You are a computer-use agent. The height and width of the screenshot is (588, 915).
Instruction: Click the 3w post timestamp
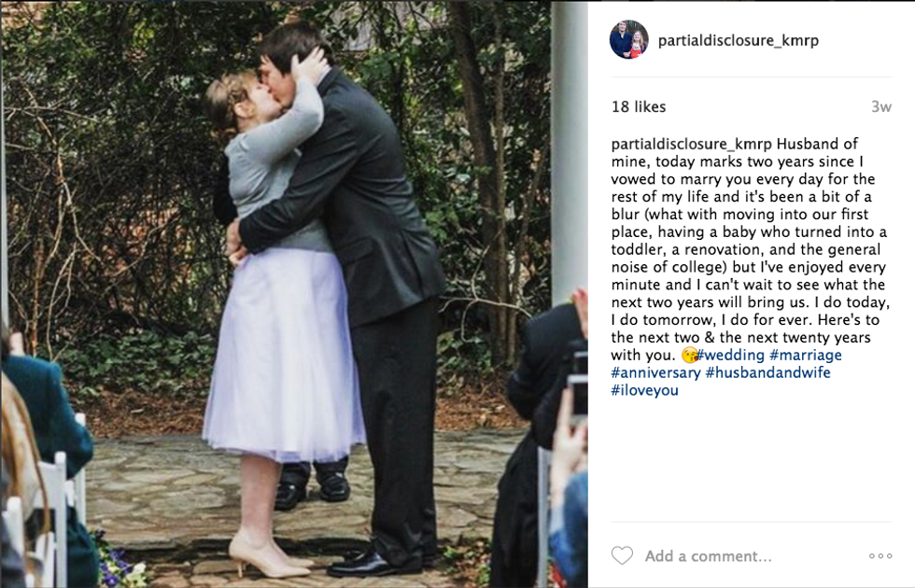pyautogui.click(x=881, y=106)
